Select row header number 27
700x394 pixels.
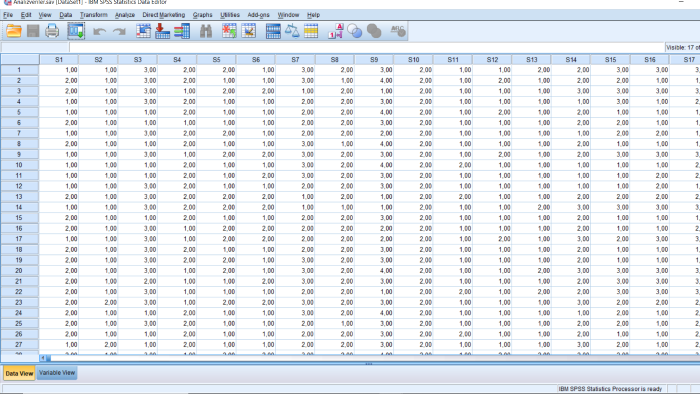click(x=19, y=344)
